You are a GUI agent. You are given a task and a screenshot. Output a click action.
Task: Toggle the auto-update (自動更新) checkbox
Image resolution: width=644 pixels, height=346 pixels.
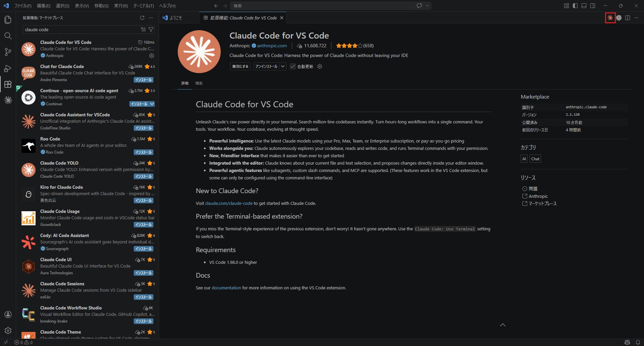coord(293,66)
